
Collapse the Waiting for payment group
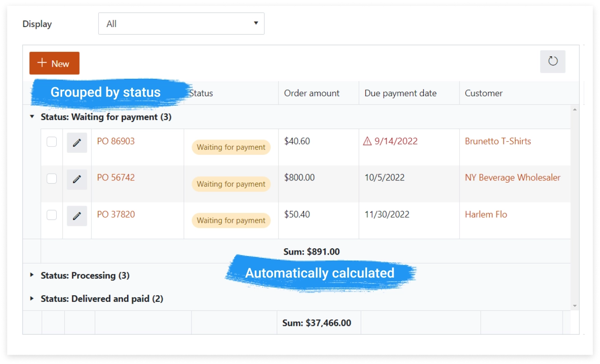click(32, 117)
